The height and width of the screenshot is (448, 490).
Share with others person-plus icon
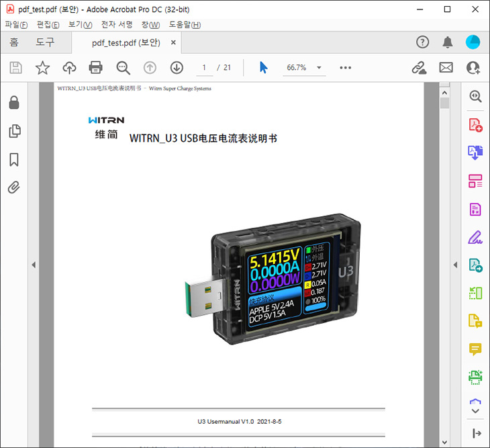[x=473, y=68]
